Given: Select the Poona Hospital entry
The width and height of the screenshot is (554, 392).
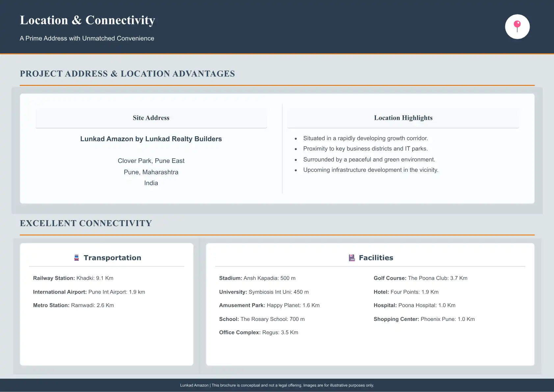Looking at the screenshot, I should pos(414,305).
